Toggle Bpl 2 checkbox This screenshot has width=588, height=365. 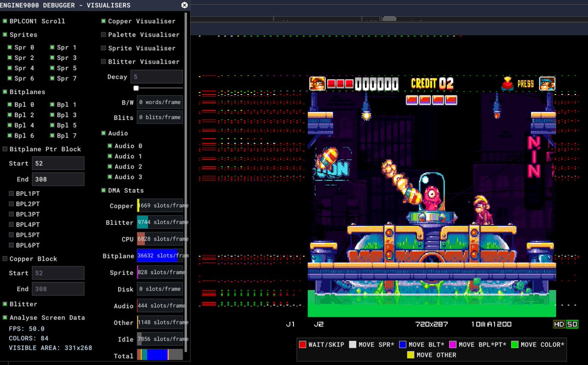(10, 115)
